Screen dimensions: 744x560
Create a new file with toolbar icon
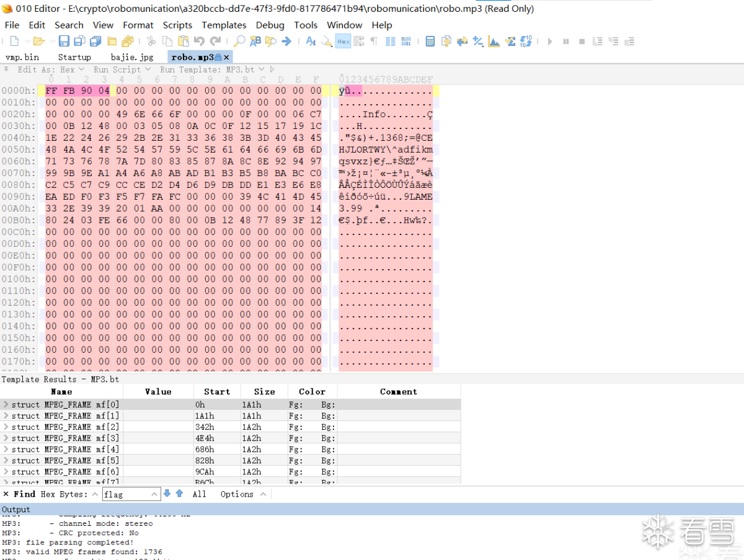tap(14, 42)
